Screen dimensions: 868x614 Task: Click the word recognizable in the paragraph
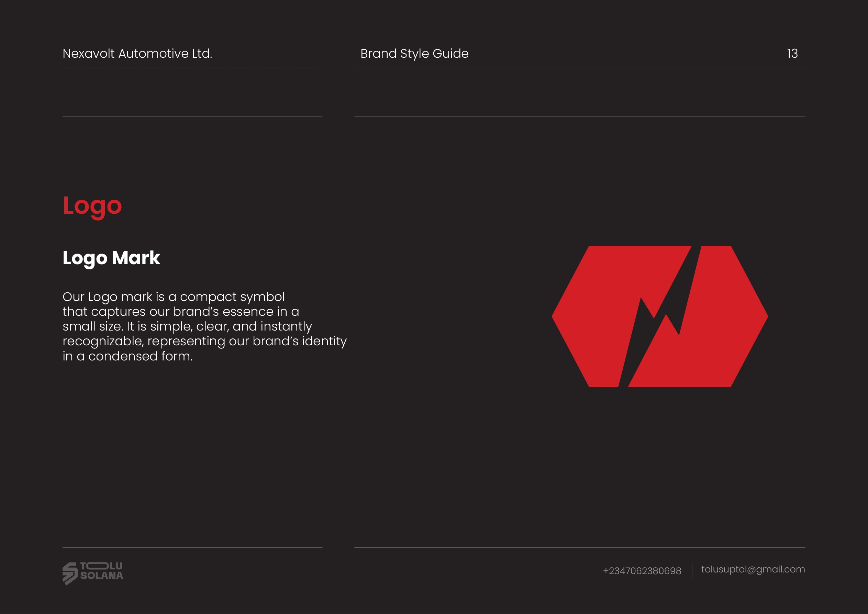[103, 342]
